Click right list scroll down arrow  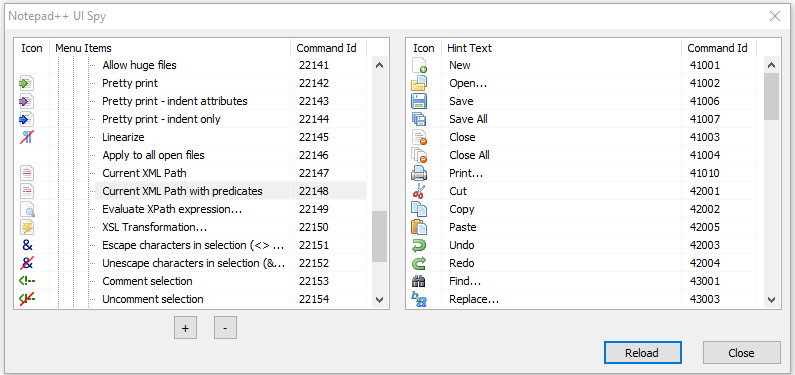click(x=771, y=299)
